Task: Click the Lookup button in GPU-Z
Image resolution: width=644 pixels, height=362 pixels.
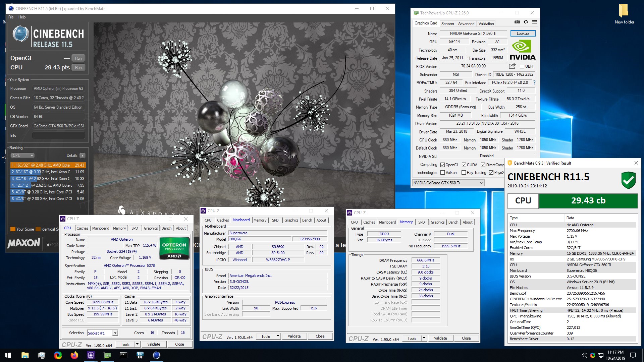Action: pos(523,34)
